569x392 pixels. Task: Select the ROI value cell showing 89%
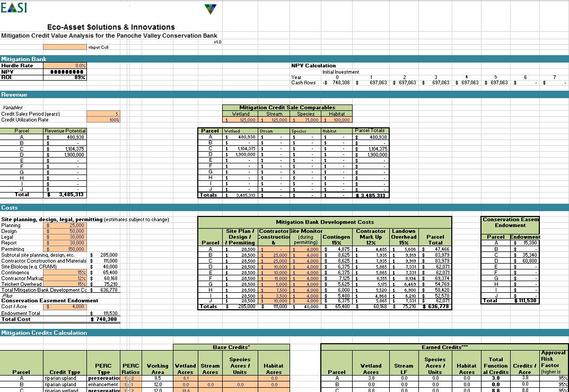coord(65,77)
